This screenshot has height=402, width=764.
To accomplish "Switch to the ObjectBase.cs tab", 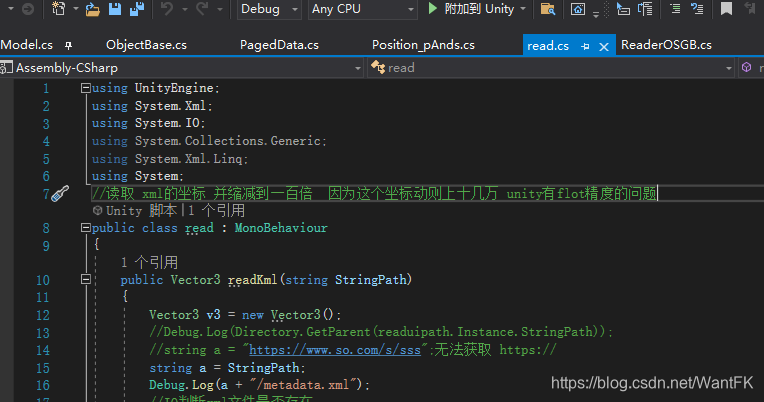I will 146,45.
